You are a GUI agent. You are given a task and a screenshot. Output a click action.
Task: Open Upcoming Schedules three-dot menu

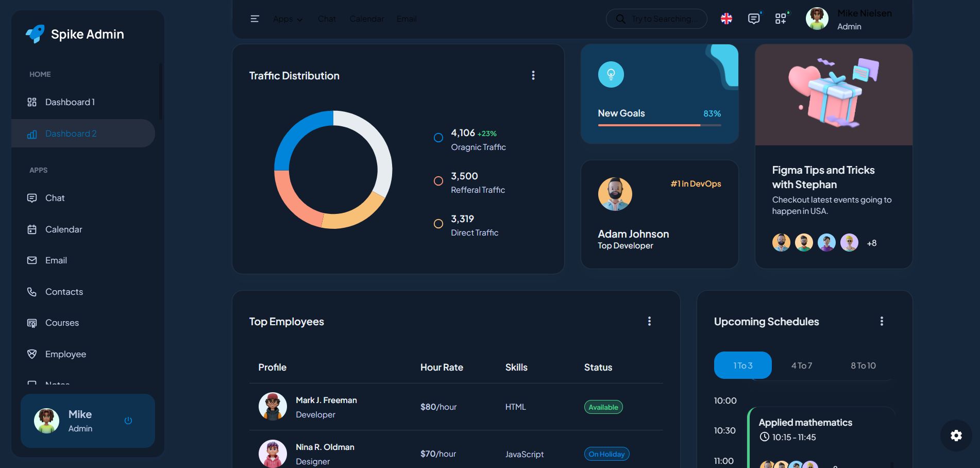[x=882, y=322]
